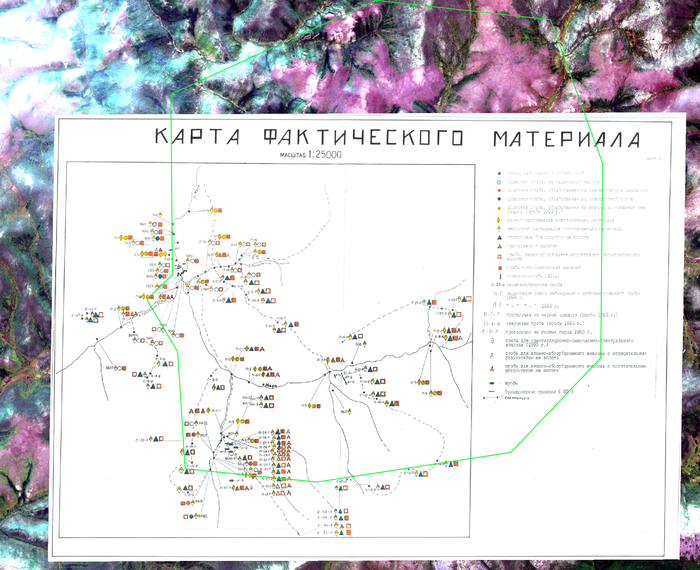700x570 pixels.
Task: Click the gray dot legend symbol
Action: point(500,173)
